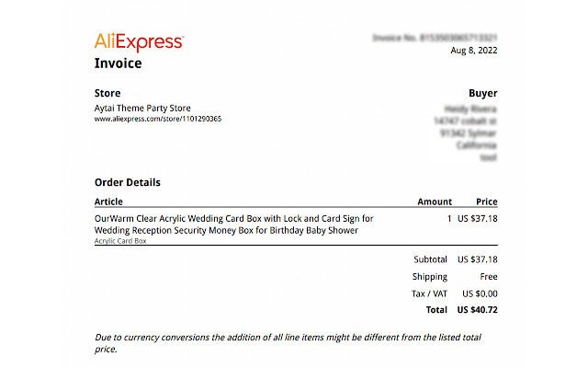Select the OurWarm Clear Acrylic Card Box title

[x=234, y=224]
